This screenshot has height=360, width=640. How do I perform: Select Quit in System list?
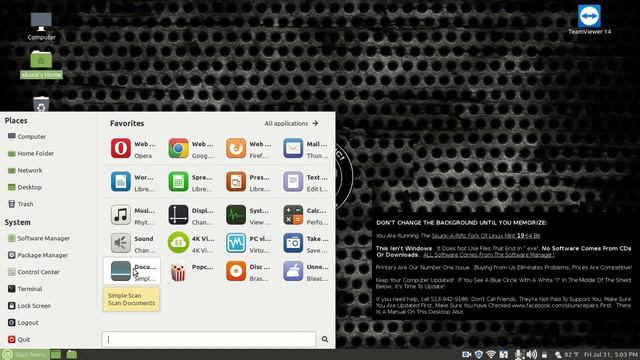(19, 339)
